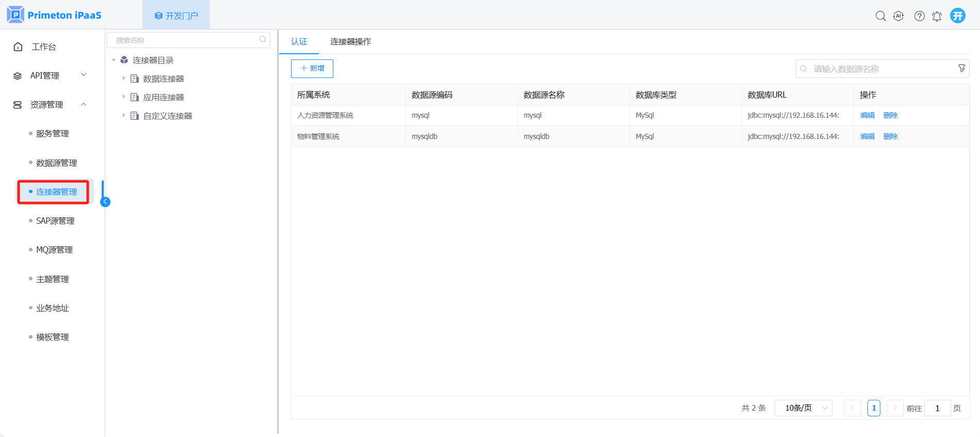The image size is (980, 437).
Task: Open the AI assistant icon
Action: coord(898,16)
